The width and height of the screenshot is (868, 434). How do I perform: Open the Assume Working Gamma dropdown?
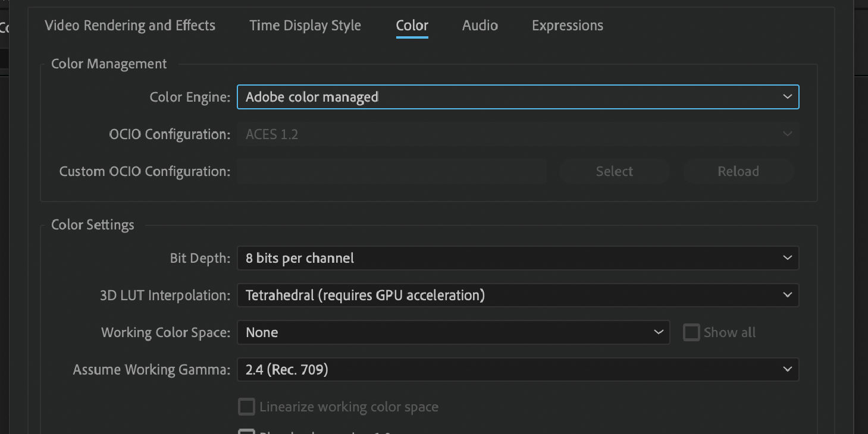(x=518, y=370)
